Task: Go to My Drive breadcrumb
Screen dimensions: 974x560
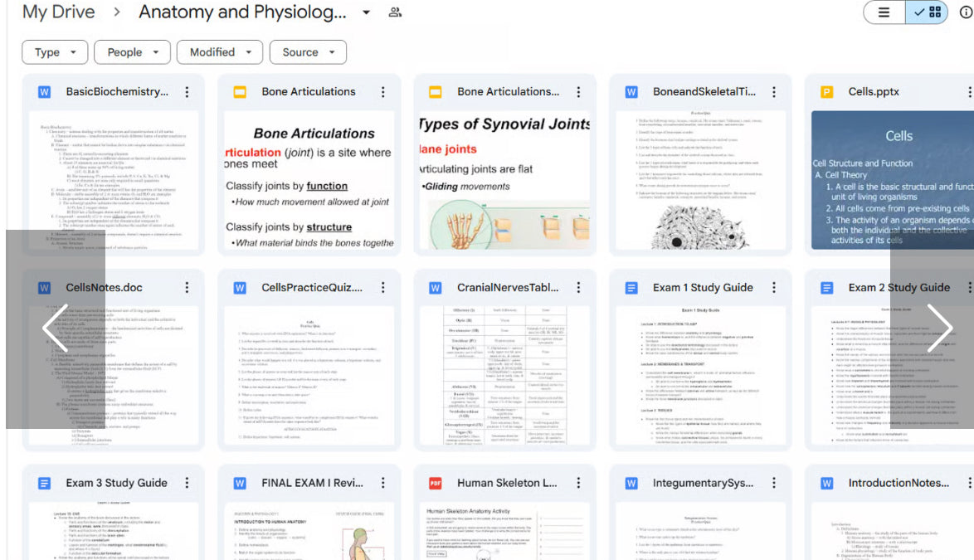Action: [58, 12]
